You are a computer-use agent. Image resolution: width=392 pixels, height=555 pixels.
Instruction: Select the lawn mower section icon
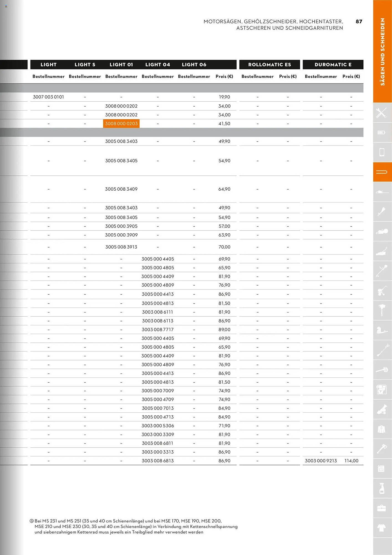[382, 251]
